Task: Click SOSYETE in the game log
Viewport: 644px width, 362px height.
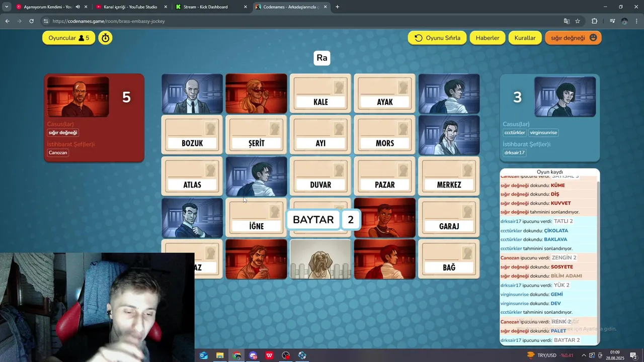Action: tap(561, 267)
